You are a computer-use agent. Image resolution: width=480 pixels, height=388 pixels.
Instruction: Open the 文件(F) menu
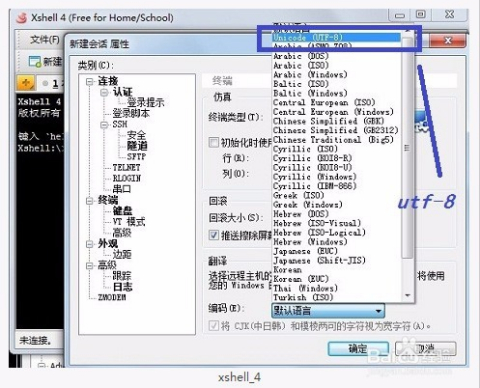pos(45,40)
